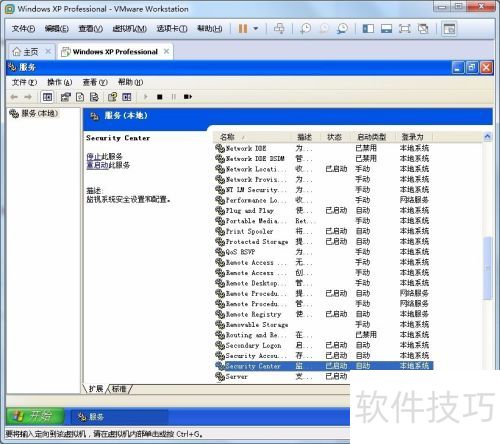Image resolution: width=500 pixels, height=444 pixels.
Task: Open VMware 虚拟机(M) menu
Action: point(129,29)
